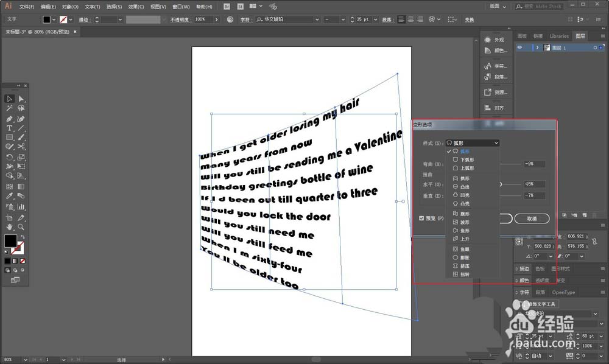
Task: Select the Magic Wand tool
Action: [x=9, y=108]
